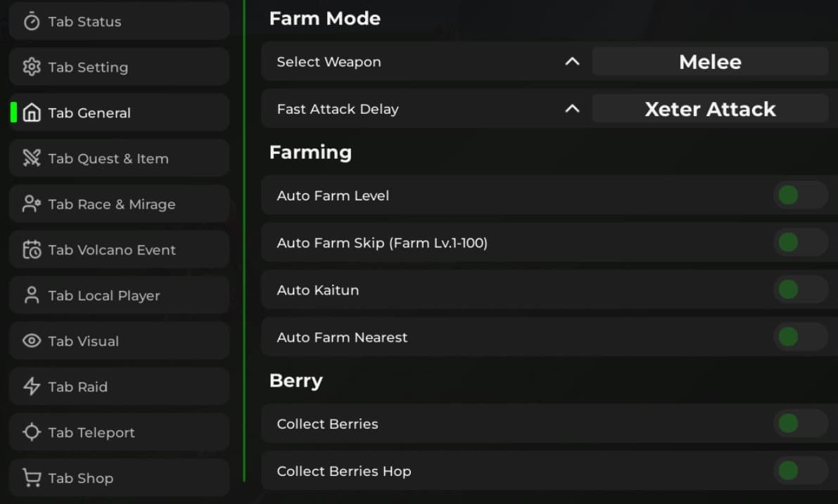The height and width of the screenshot is (504, 838).
Task: Collapse the Fast Attack Delay section
Action: click(x=573, y=109)
